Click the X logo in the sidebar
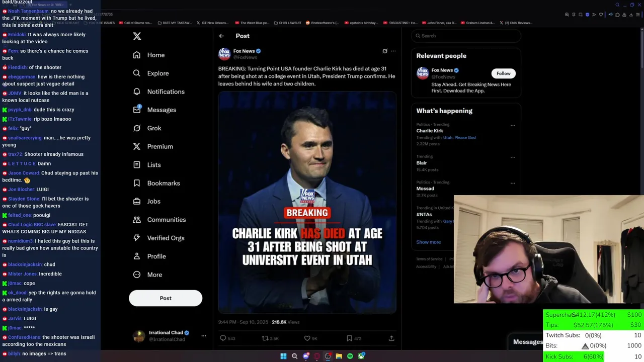 pos(137,36)
